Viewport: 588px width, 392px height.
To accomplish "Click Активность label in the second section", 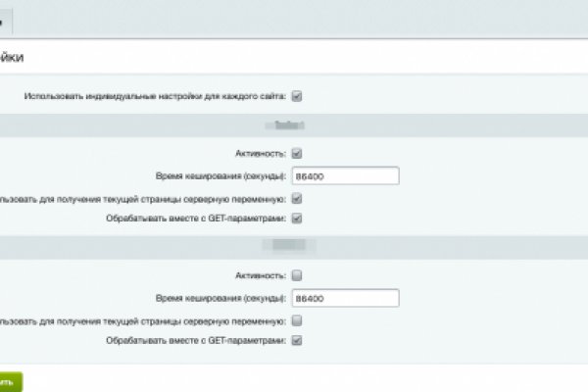I will [260, 275].
